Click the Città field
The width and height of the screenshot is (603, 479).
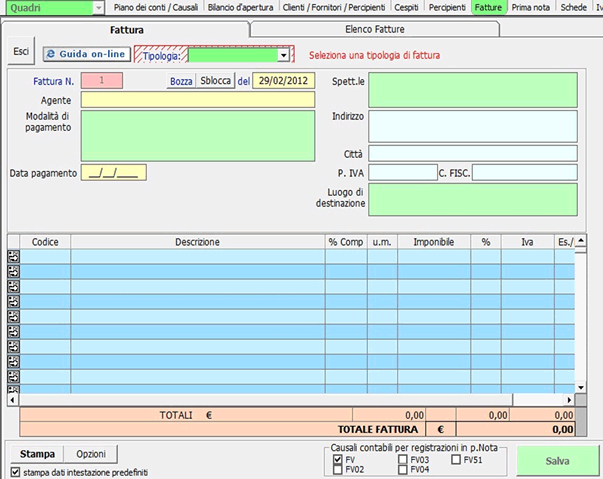click(x=473, y=153)
